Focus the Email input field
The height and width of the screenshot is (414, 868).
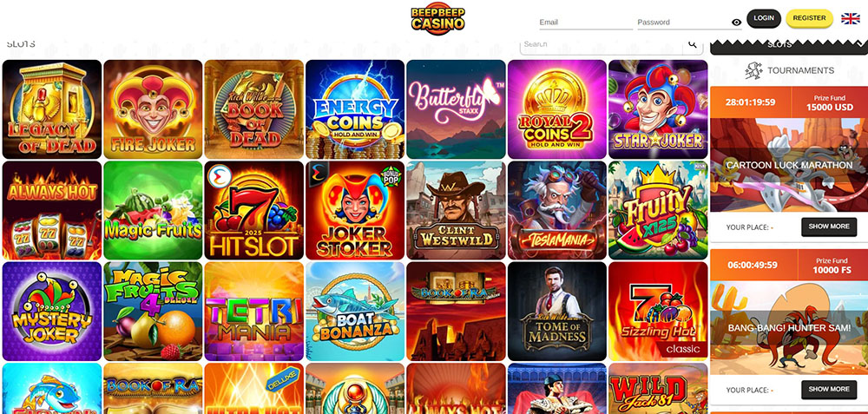586,23
